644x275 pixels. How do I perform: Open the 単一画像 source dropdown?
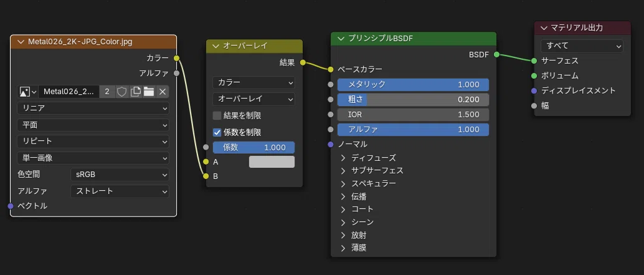pos(93,158)
